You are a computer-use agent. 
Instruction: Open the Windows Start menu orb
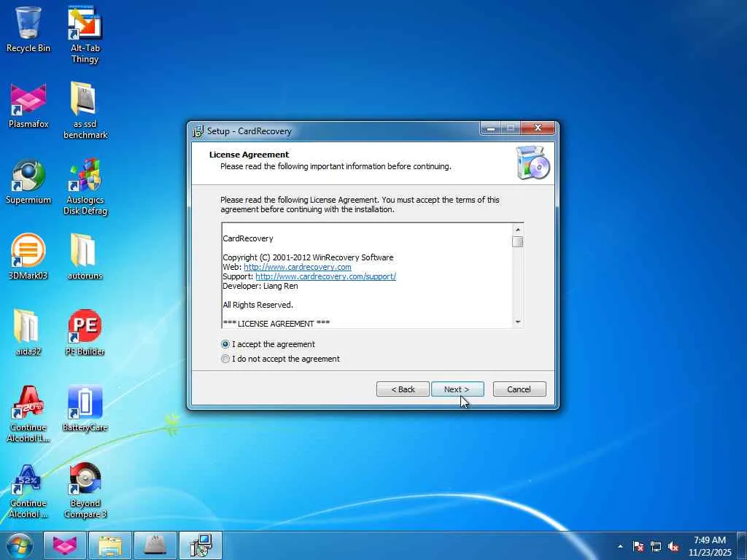20,545
